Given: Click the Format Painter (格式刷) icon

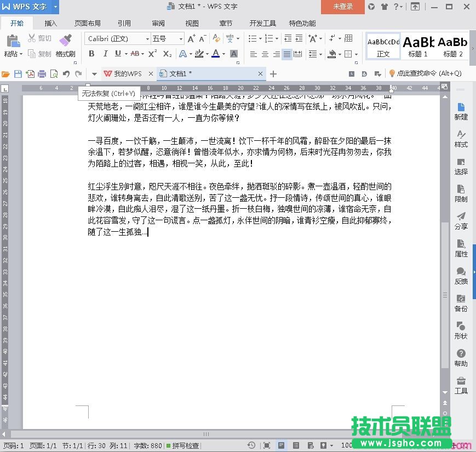Looking at the screenshot, I should click(65, 45).
